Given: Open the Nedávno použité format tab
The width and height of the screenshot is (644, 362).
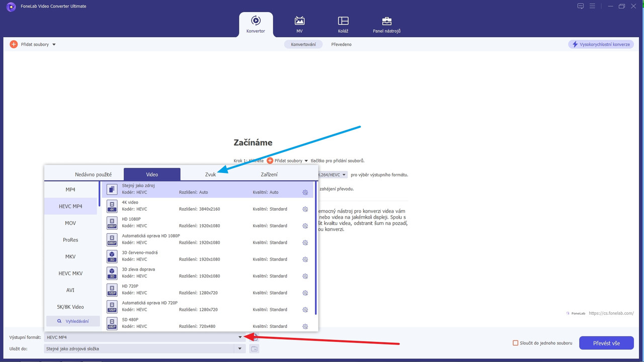Looking at the screenshot, I should click(93, 174).
